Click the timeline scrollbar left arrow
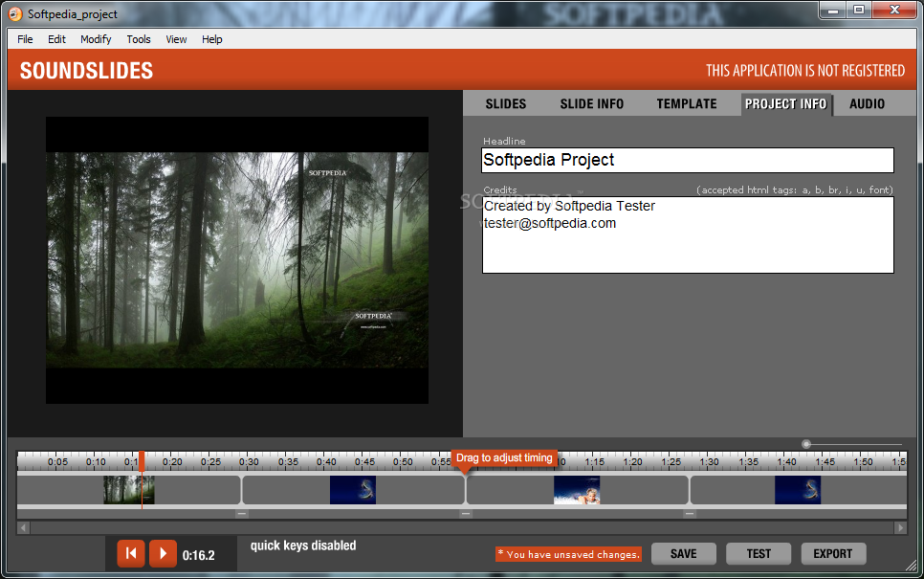 24,527
